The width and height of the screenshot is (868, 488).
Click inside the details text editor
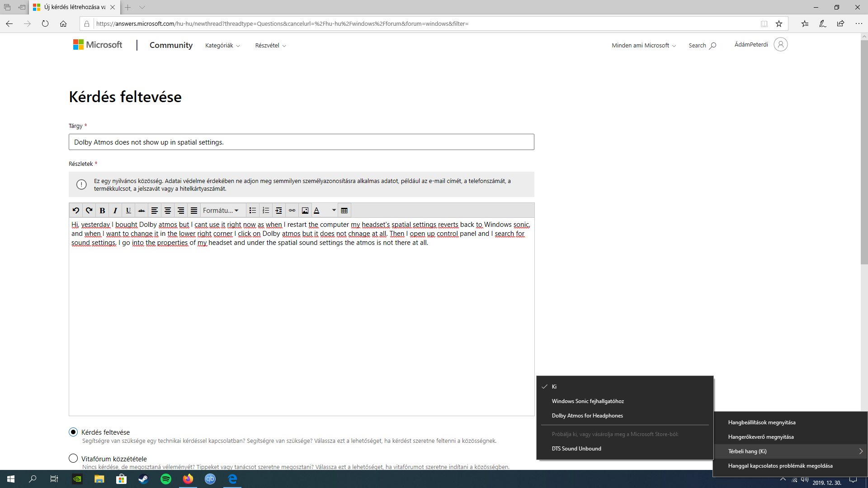301,316
